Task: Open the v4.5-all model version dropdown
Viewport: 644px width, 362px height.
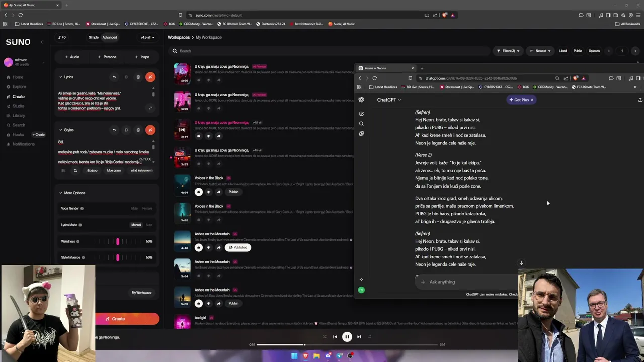Action: (147, 37)
